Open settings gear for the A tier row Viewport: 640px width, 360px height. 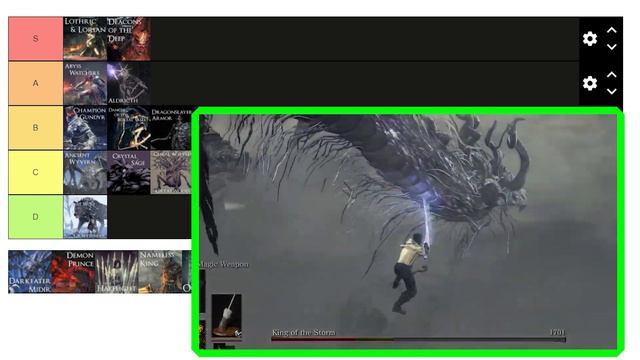point(589,83)
